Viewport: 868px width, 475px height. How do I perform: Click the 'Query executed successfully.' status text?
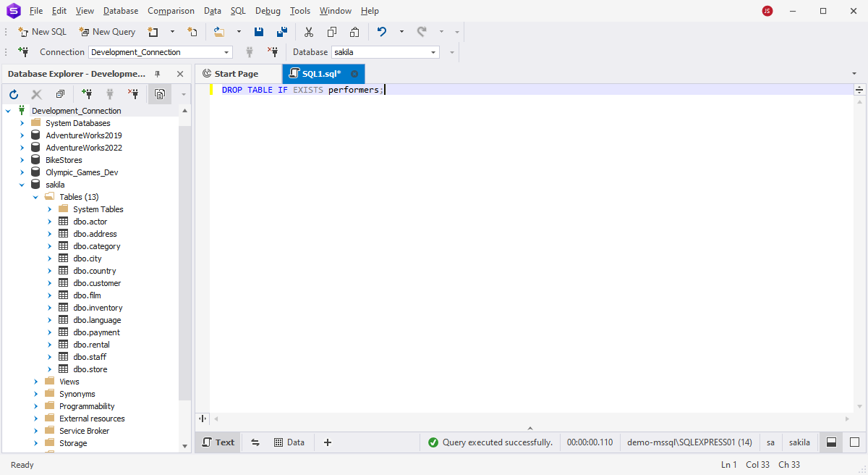tap(498, 442)
